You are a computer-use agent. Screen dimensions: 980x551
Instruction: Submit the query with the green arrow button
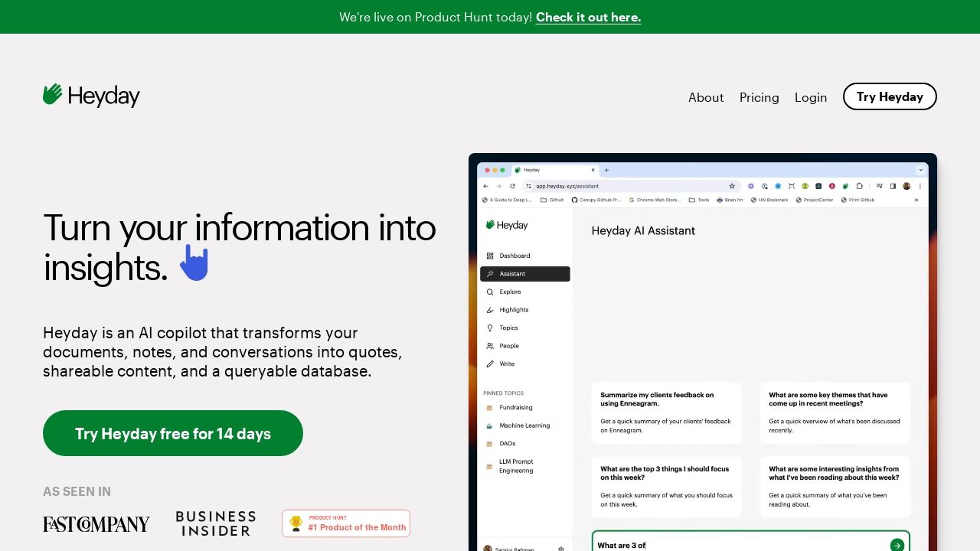pyautogui.click(x=897, y=545)
